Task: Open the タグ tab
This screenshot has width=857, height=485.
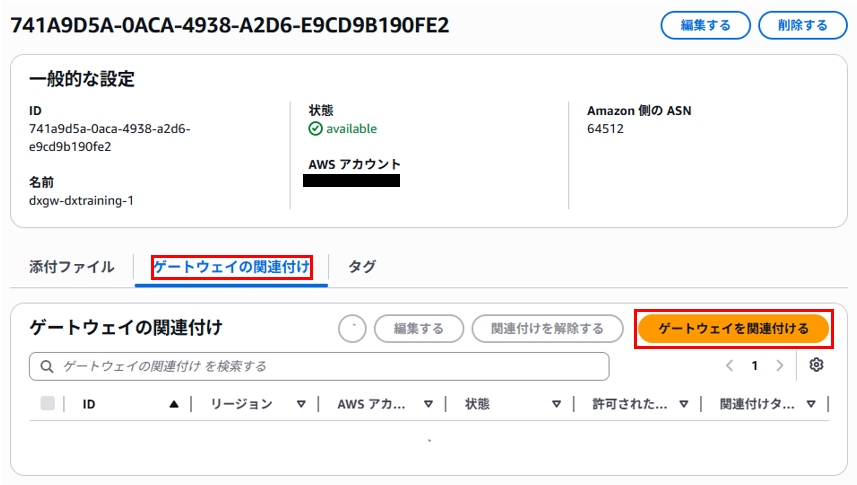Action: click(362, 267)
